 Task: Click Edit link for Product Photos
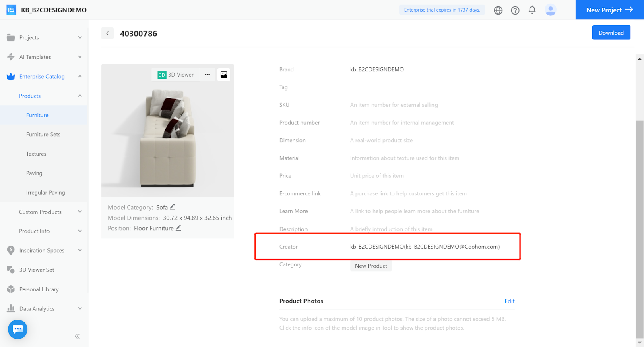510,301
